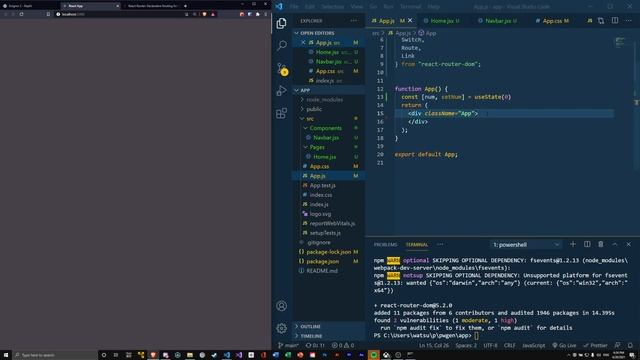This screenshot has height=360, width=640.
Task: Expand the node_modules folder
Action: [x=324, y=100]
